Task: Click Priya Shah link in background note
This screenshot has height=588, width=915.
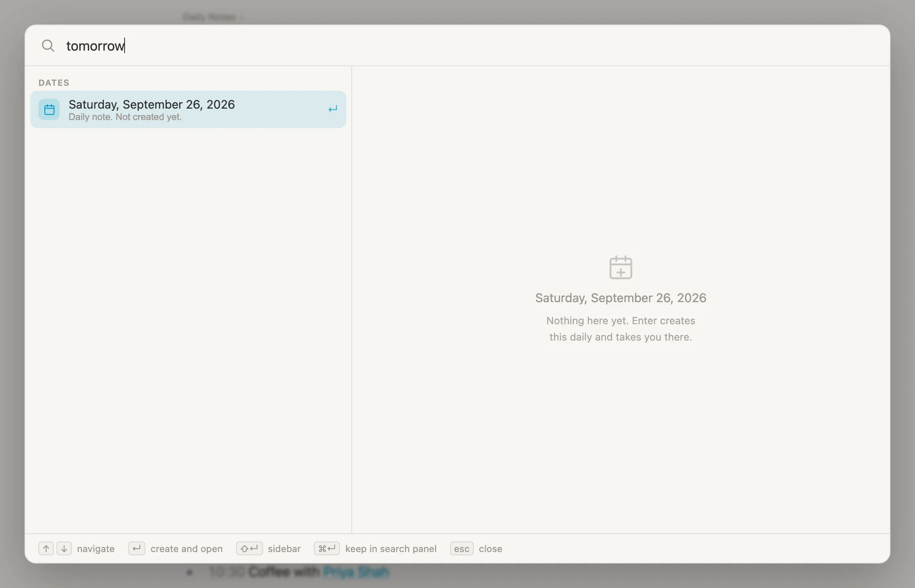Action: 356,572
